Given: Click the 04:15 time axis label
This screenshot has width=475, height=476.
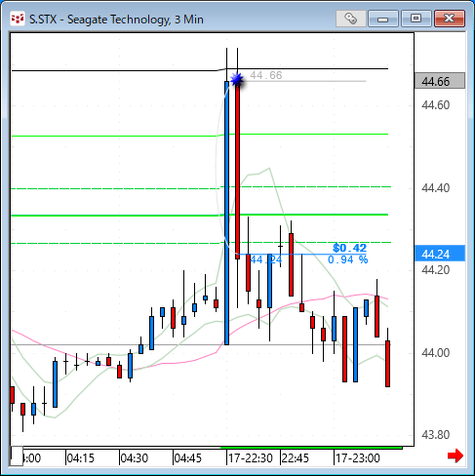Looking at the screenshot, I should click(x=80, y=458).
